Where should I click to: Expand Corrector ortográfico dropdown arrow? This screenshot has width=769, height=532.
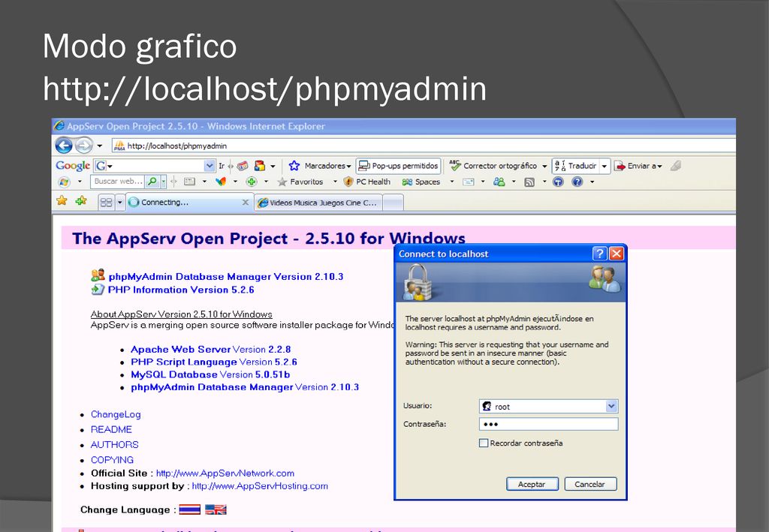544,166
